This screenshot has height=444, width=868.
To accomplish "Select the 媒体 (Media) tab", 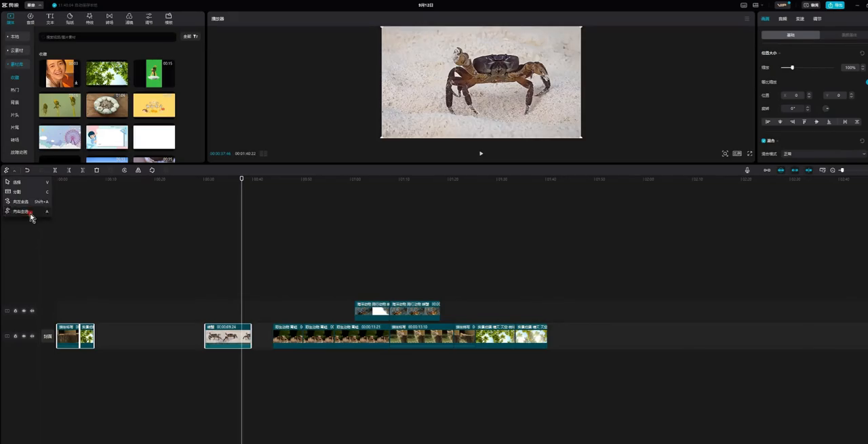I will click(10, 18).
